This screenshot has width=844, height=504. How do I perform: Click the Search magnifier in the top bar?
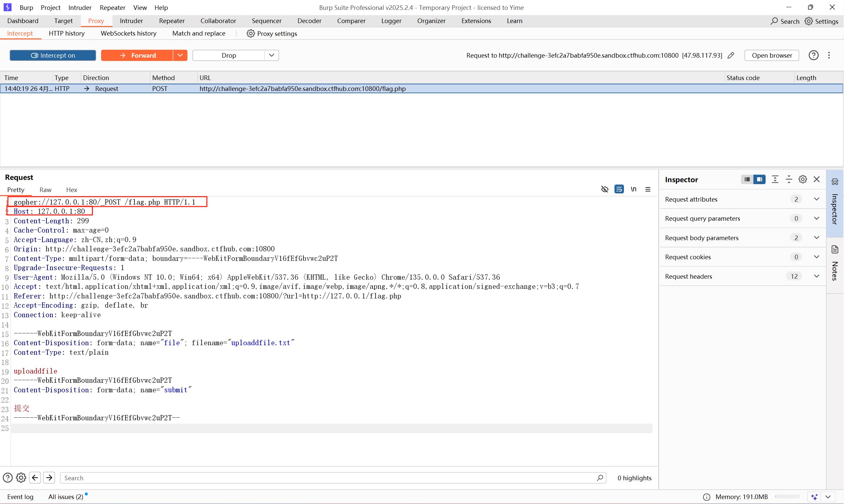tap(774, 21)
